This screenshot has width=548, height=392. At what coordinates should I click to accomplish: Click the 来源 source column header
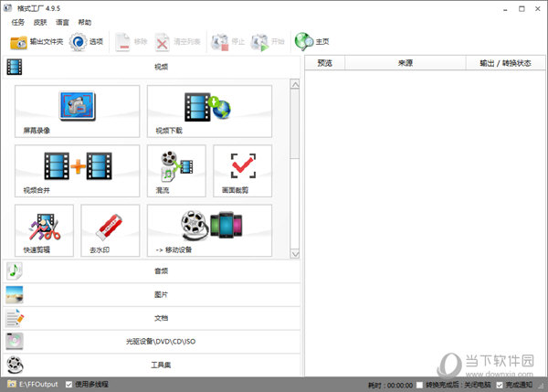tap(406, 63)
